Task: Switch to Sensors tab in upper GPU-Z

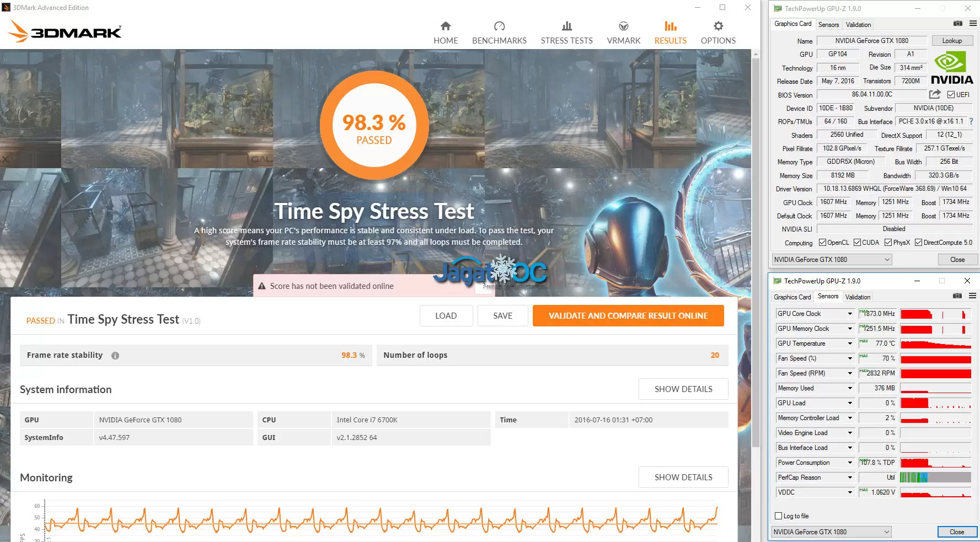Action: tap(828, 25)
